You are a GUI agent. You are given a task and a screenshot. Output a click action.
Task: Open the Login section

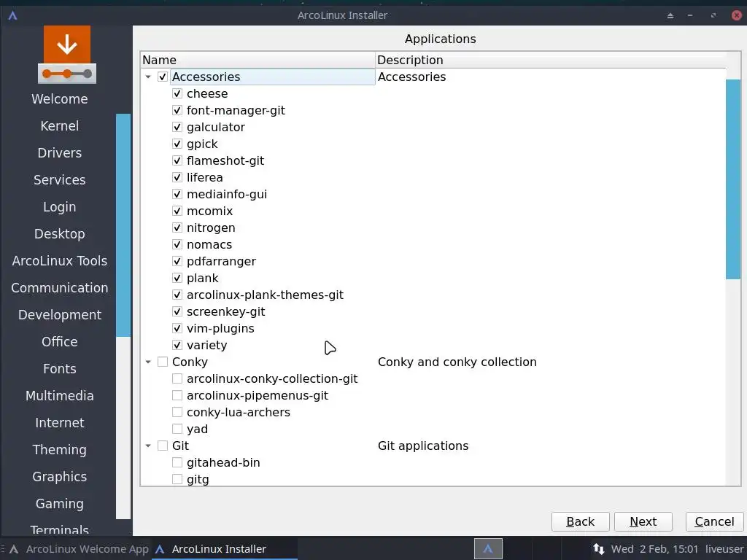(x=60, y=207)
